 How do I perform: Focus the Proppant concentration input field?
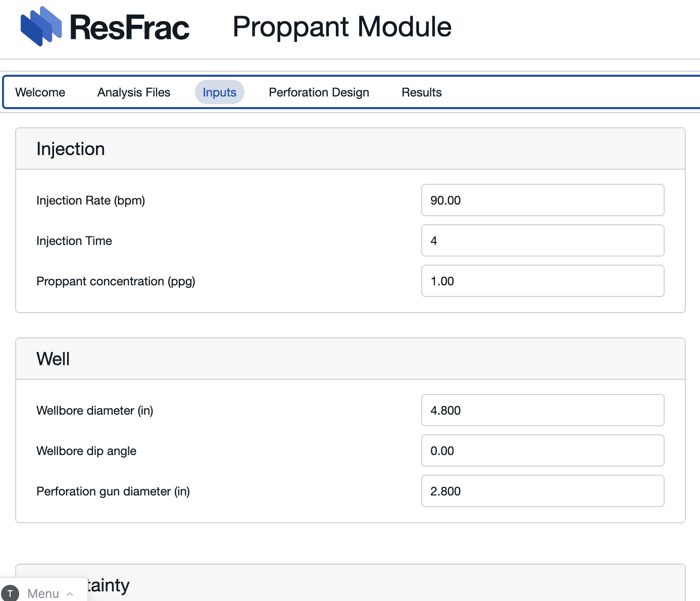tap(543, 281)
